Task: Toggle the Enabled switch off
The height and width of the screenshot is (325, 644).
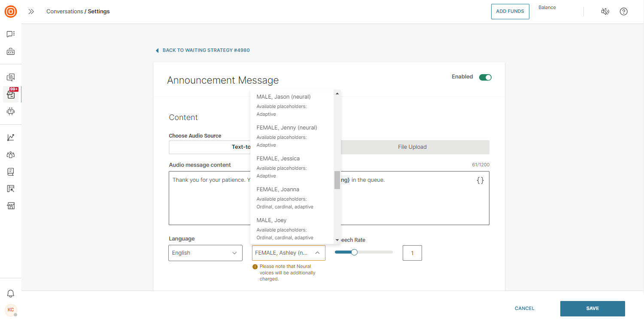Action: 485,77
